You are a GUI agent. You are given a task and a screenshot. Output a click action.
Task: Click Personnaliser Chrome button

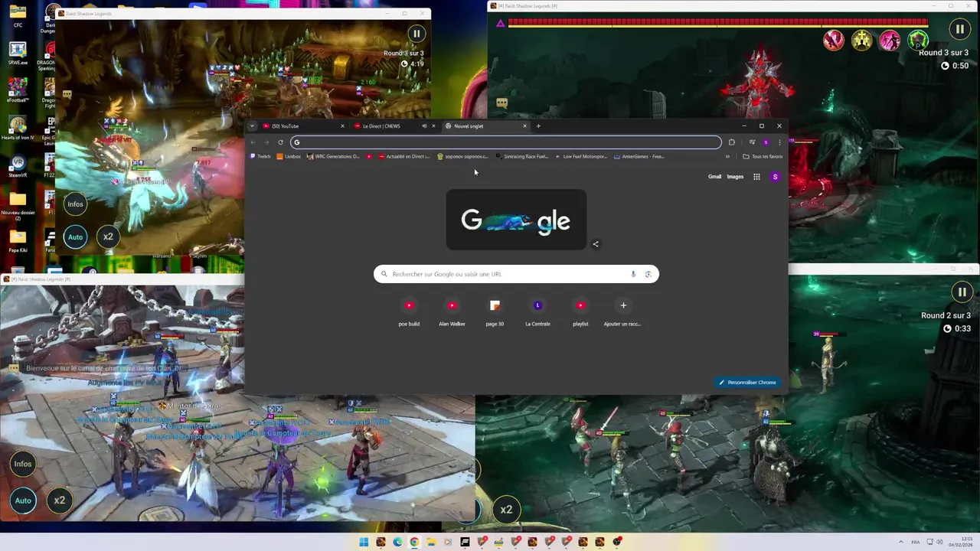click(x=748, y=382)
